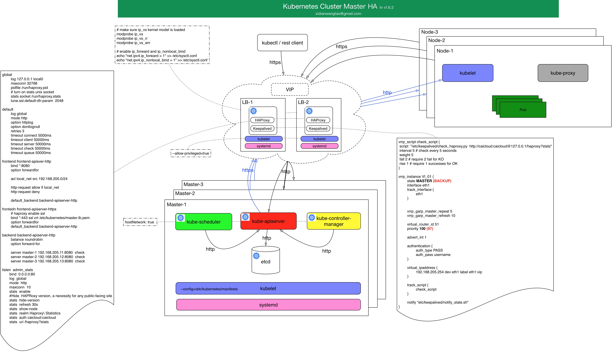Screen dimensions: 612x364
Task: Click the Master-2 label
Action: (x=185, y=193)
